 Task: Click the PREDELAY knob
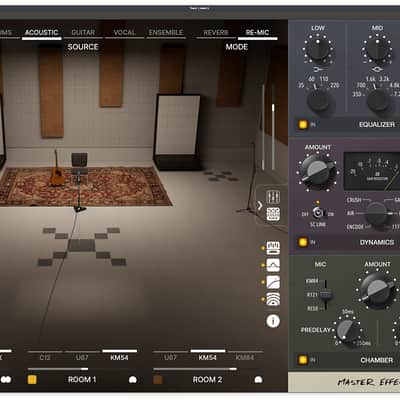[347, 330]
